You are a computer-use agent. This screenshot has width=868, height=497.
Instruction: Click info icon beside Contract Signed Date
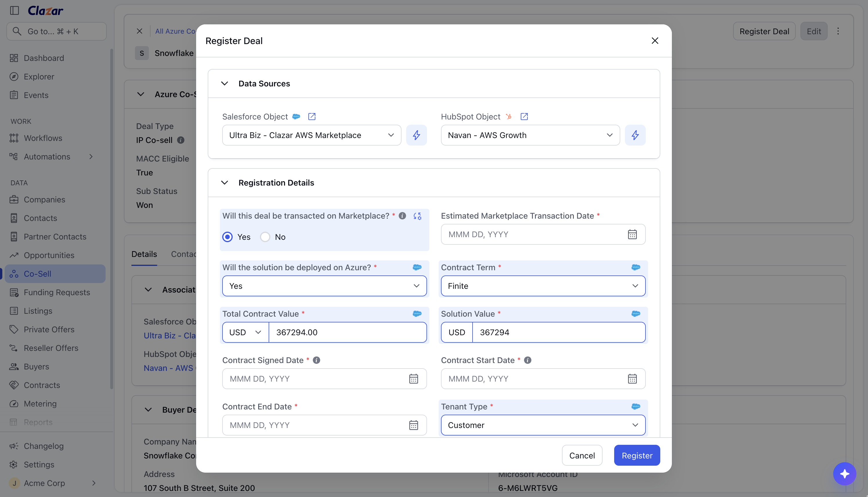click(x=317, y=360)
